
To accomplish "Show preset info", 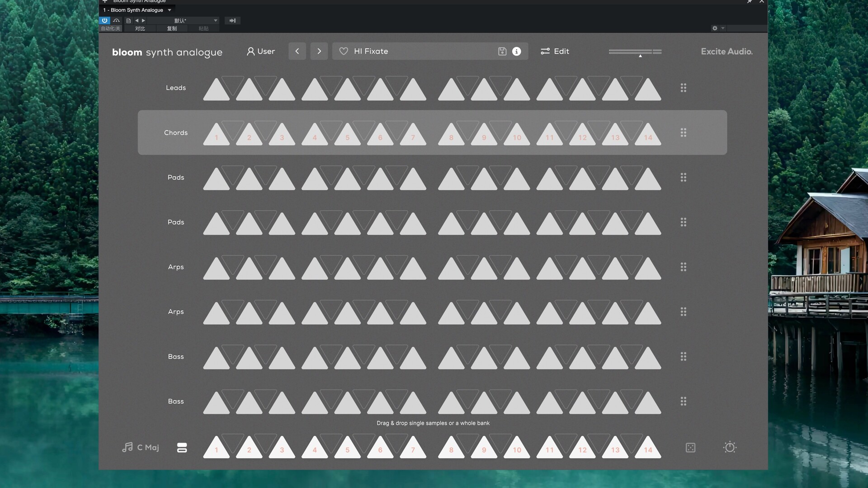I will pyautogui.click(x=516, y=52).
